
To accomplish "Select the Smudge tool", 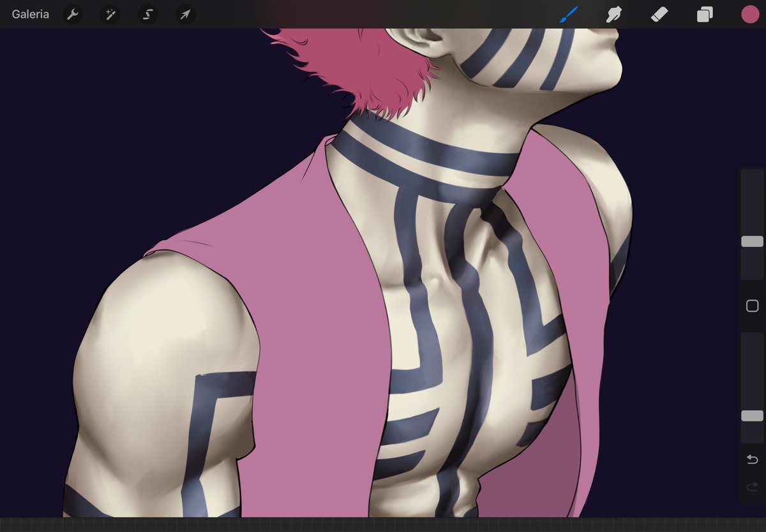I will 613,14.
